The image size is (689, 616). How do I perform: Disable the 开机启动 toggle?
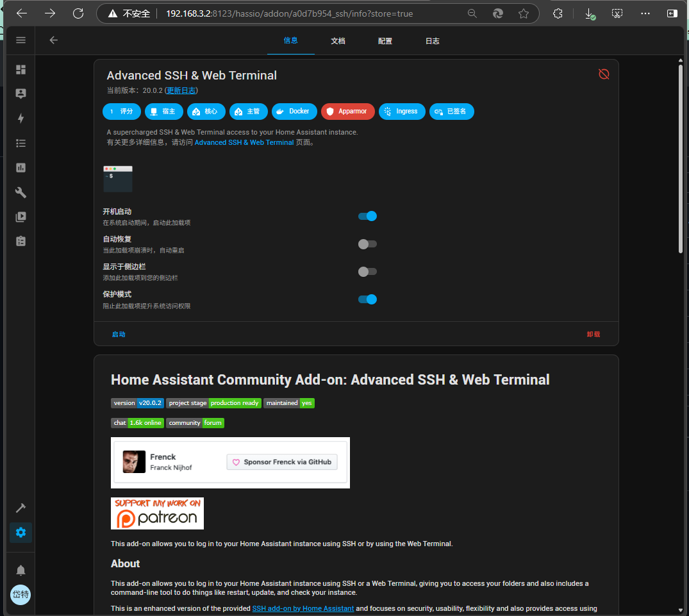367,216
